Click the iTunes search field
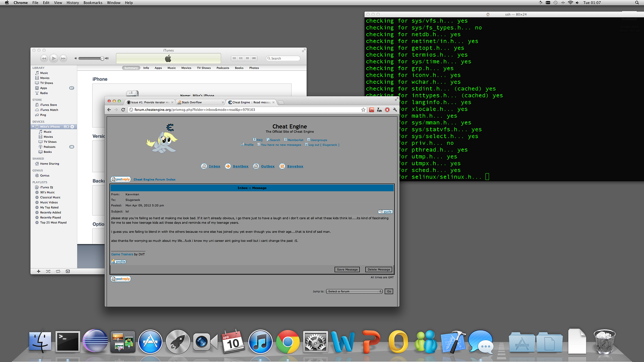Screen dimensions: 644x362 [283, 58]
